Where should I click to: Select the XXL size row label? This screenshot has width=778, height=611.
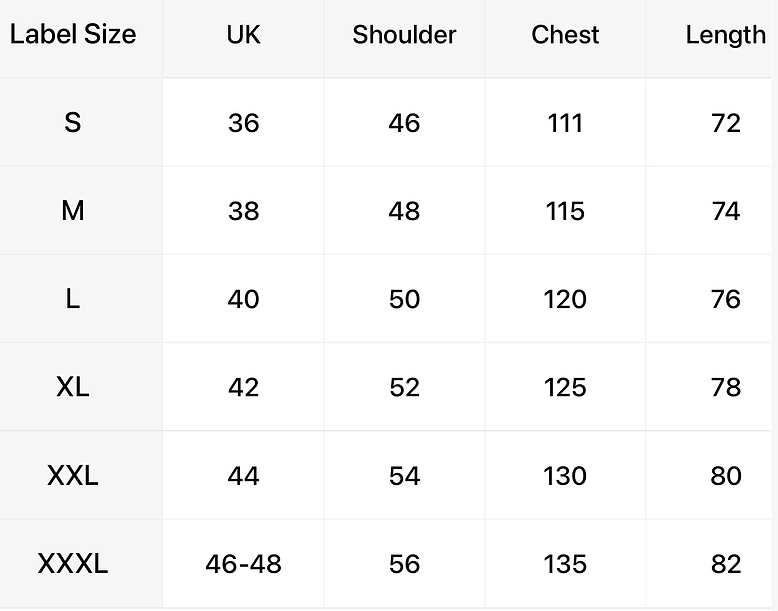72,475
